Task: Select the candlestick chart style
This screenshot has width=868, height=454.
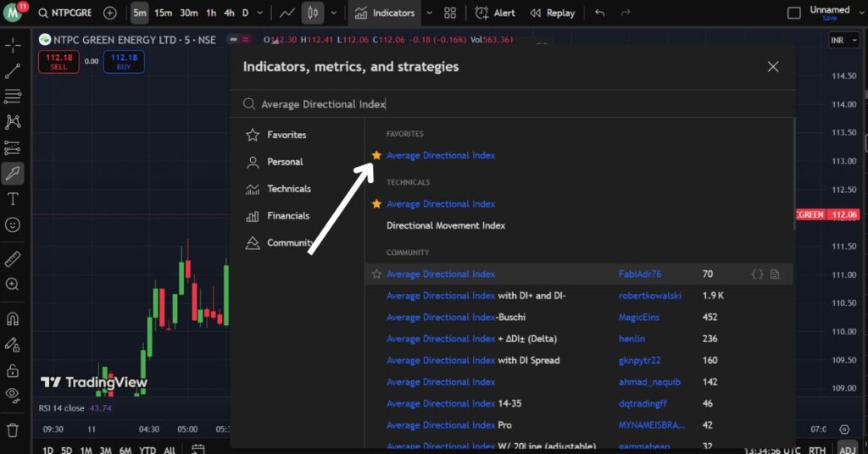Action: [x=313, y=13]
